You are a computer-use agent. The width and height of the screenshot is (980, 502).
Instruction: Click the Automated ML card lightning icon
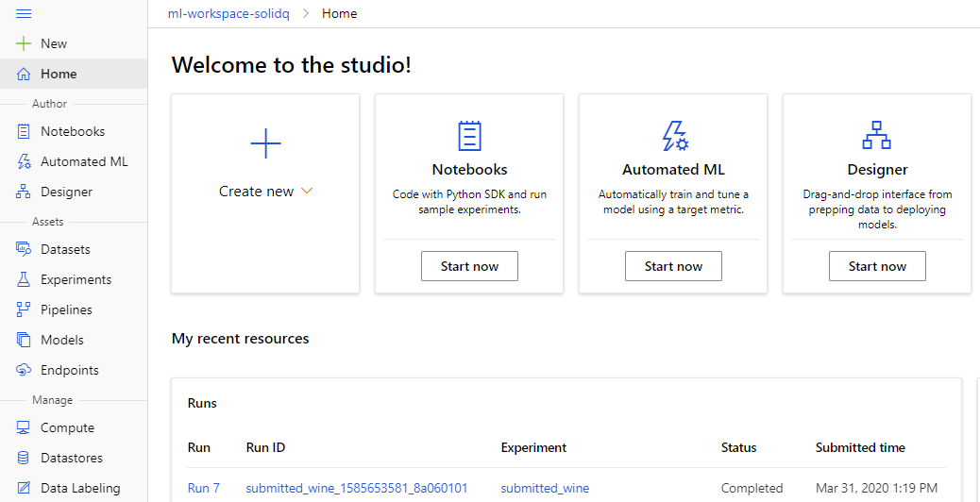[x=674, y=136]
